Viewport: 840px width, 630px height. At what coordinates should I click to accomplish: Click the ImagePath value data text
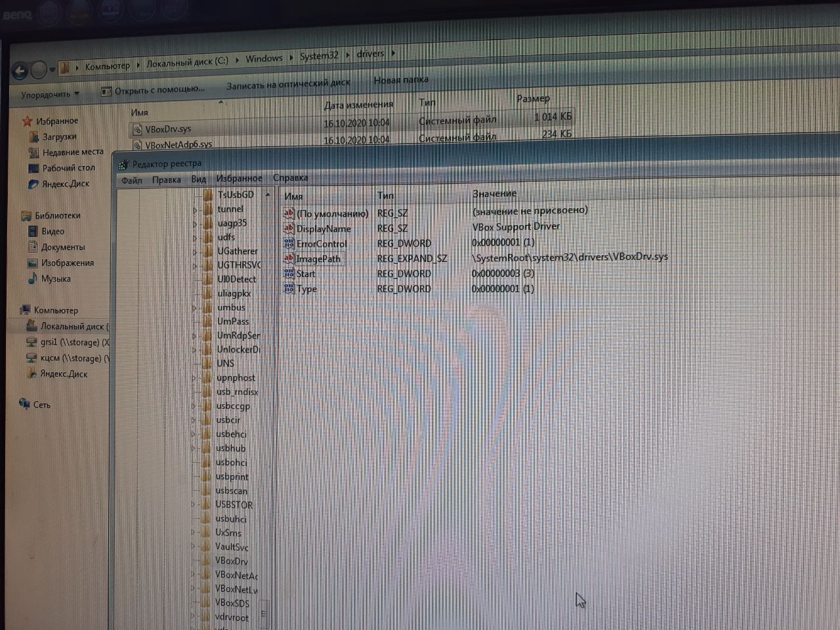(570, 257)
